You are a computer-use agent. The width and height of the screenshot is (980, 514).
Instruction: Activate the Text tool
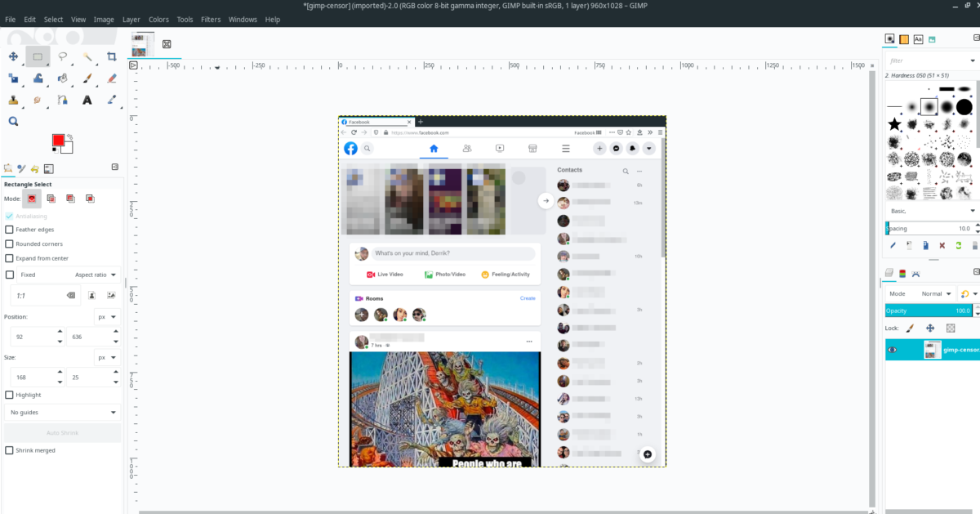[87, 101]
